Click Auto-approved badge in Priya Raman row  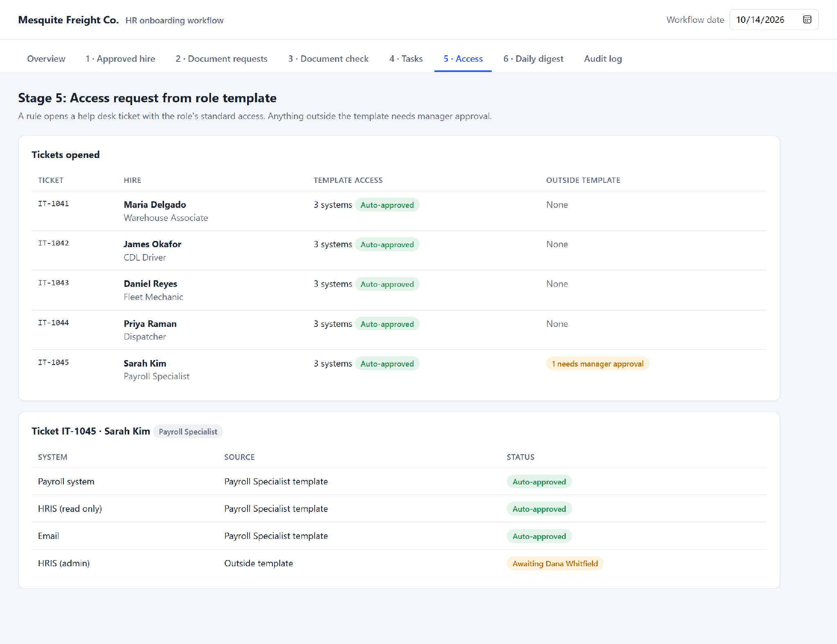pos(387,324)
